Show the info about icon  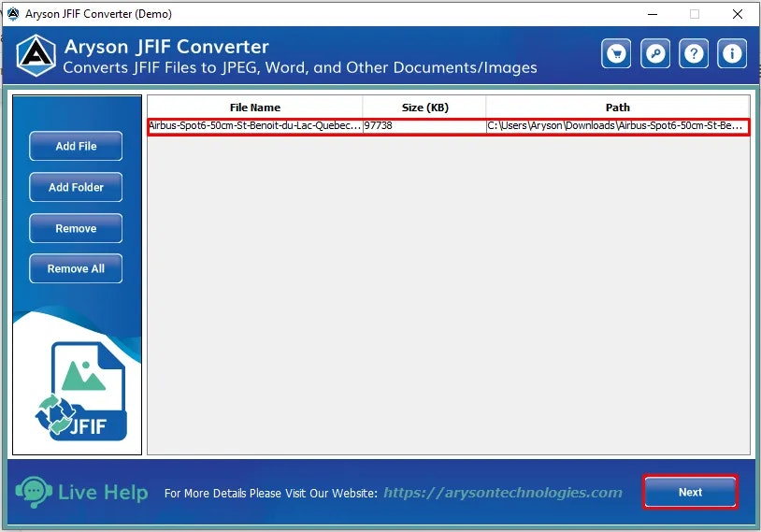tap(732, 53)
